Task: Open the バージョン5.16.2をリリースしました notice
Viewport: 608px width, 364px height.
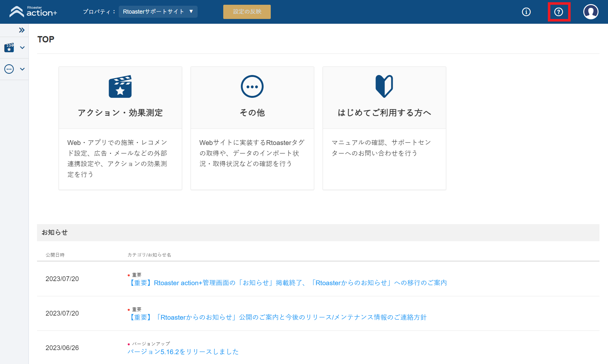Action: point(183,352)
